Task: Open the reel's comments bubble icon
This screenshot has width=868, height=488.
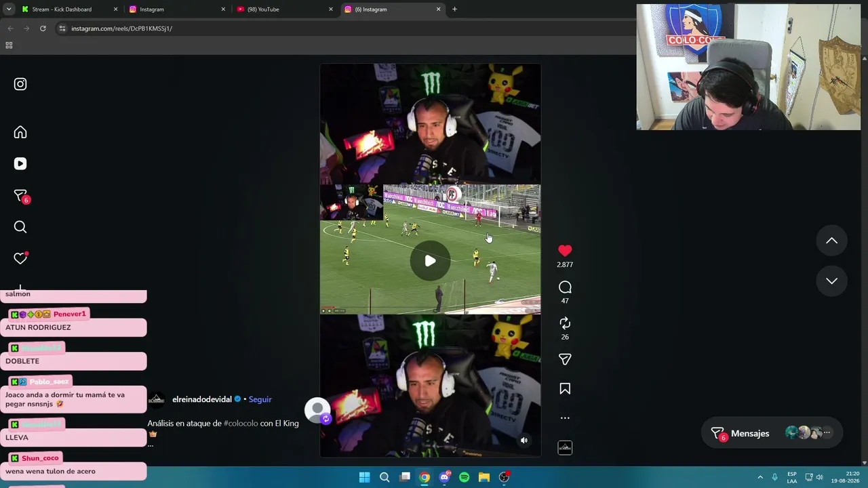Action: point(565,287)
